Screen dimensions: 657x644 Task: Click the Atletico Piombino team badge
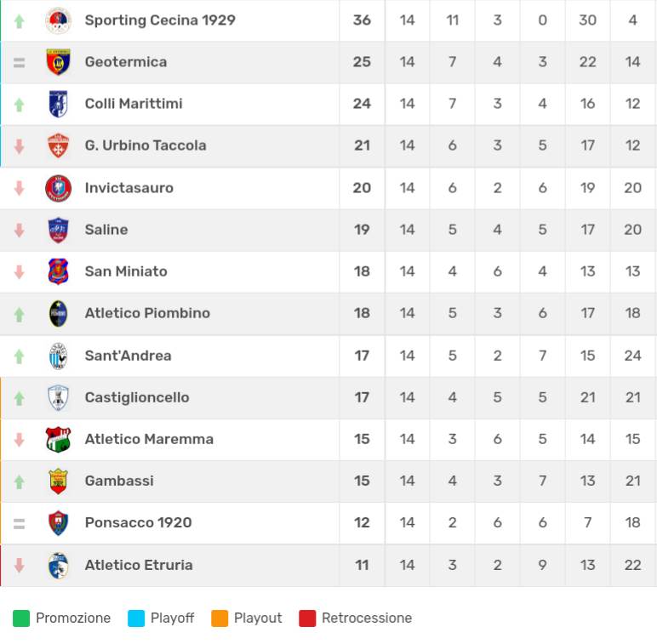(x=58, y=313)
